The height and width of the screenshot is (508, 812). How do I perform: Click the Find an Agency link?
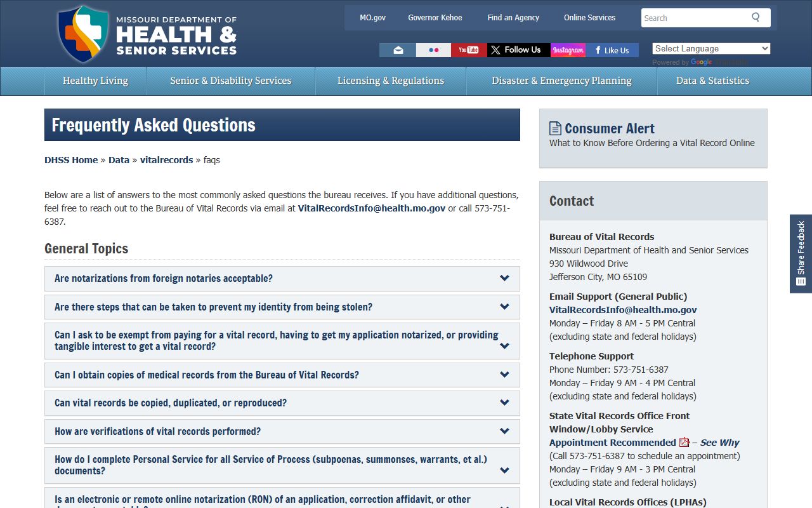(x=513, y=18)
